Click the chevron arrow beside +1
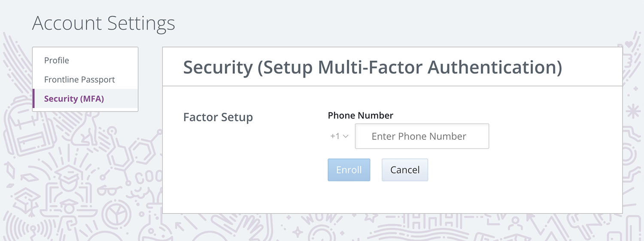The width and height of the screenshot is (644, 241). point(346,136)
